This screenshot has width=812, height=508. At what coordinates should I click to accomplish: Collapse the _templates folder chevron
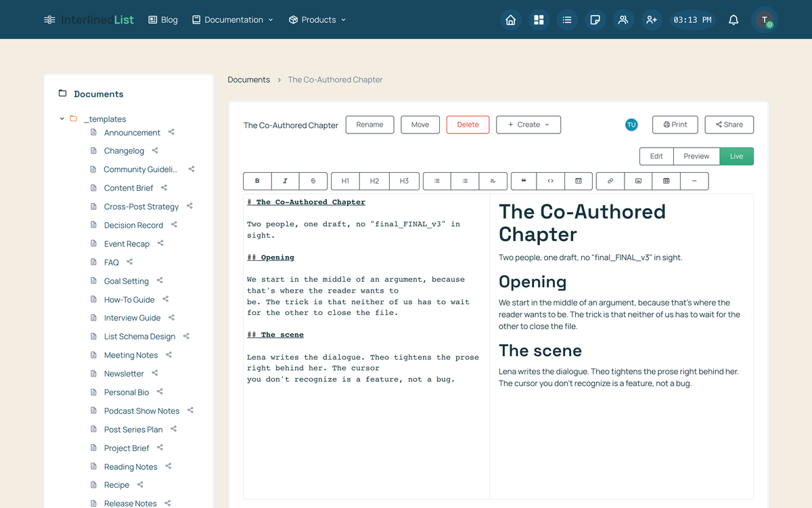(62, 119)
